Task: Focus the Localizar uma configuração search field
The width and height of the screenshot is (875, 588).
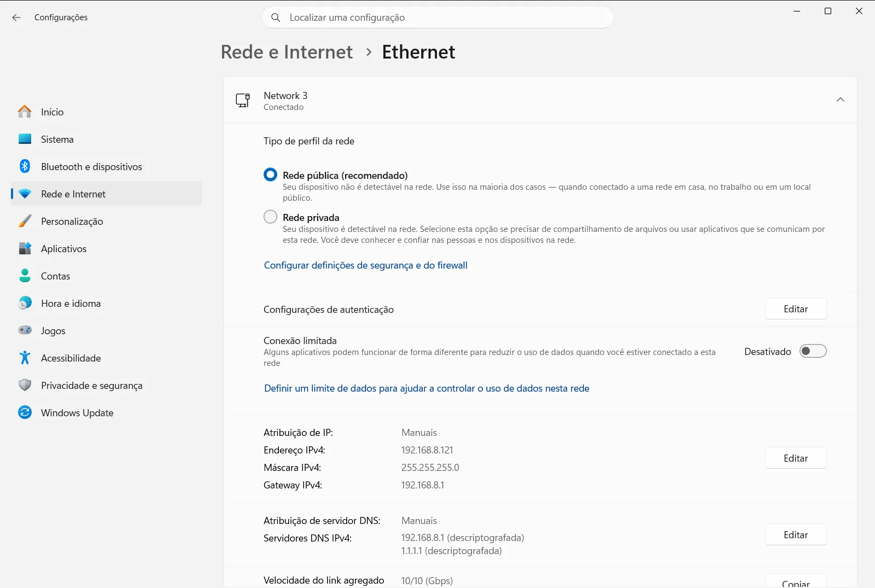Action: pos(437,18)
